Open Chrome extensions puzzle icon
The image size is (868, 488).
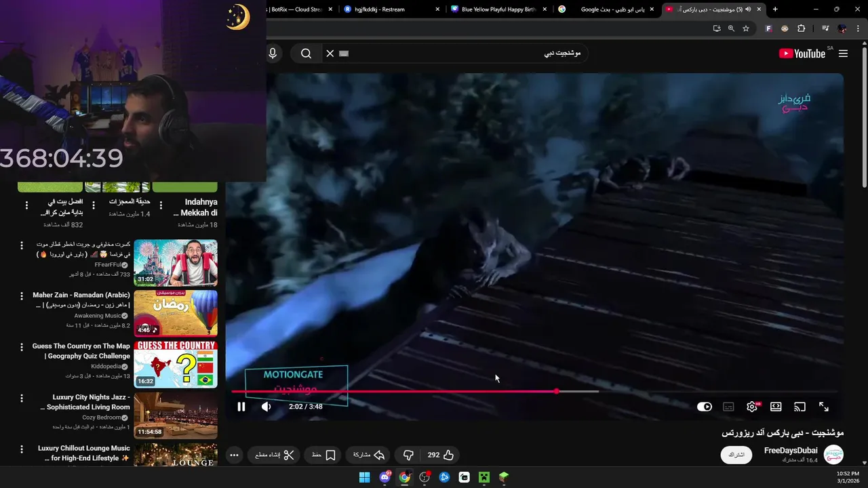802,28
